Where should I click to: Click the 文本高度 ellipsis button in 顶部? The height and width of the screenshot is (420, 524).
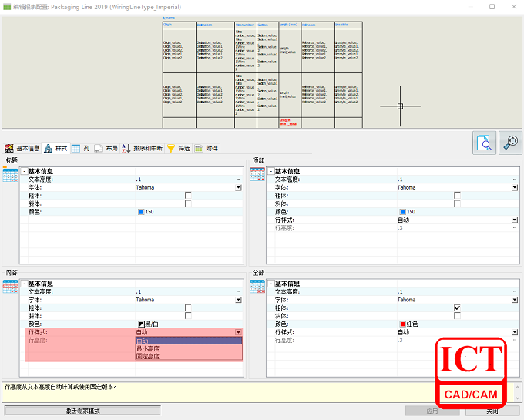[x=515, y=180]
